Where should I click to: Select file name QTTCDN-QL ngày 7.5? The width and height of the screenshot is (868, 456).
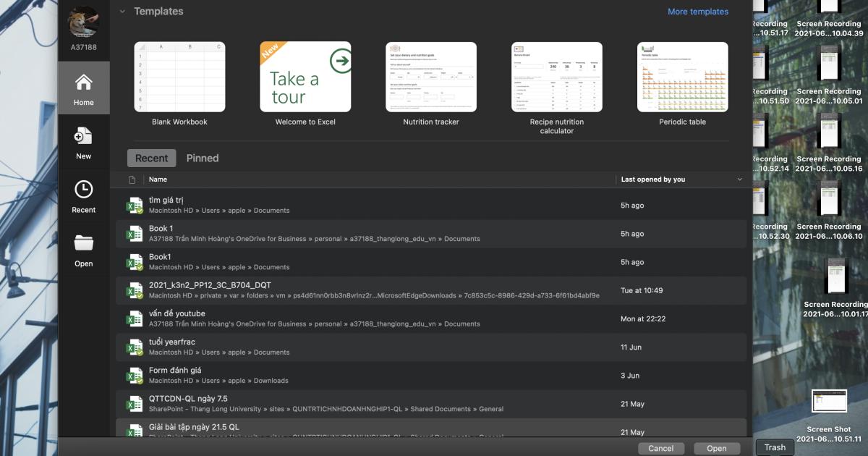[x=188, y=398]
